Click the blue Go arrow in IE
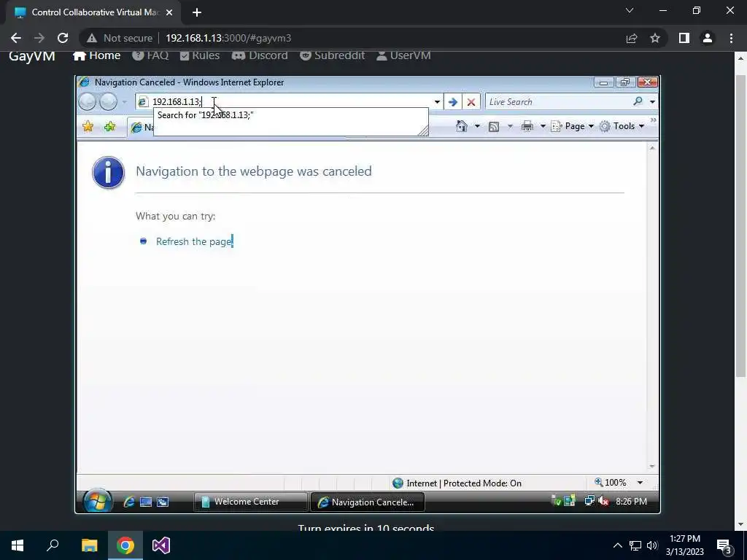Viewport: 747px width, 560px height. 452,102
